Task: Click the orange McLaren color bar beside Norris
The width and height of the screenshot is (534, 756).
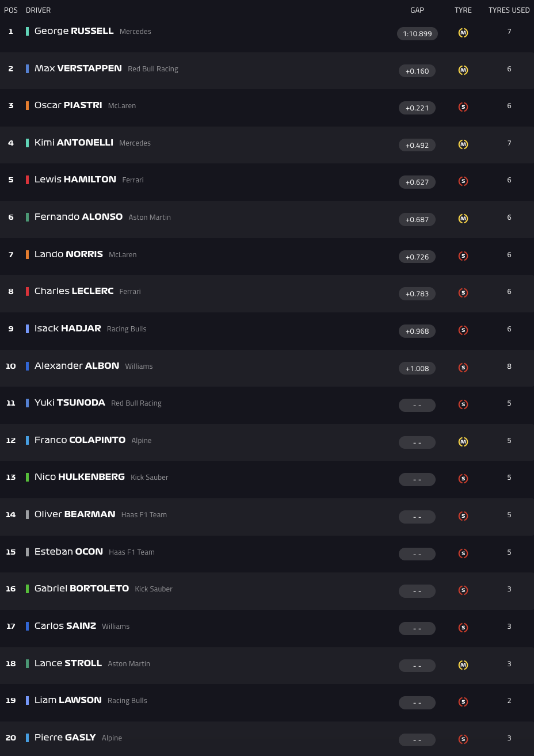Action: 27,254
